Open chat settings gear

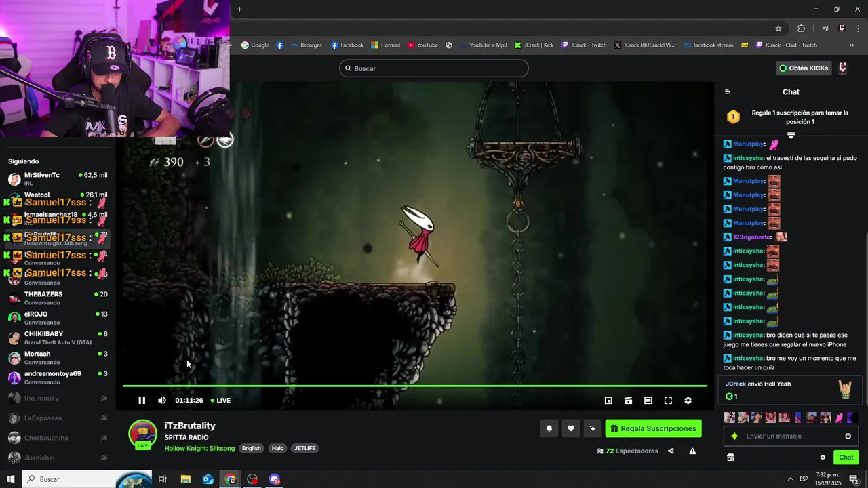point(823,457)
